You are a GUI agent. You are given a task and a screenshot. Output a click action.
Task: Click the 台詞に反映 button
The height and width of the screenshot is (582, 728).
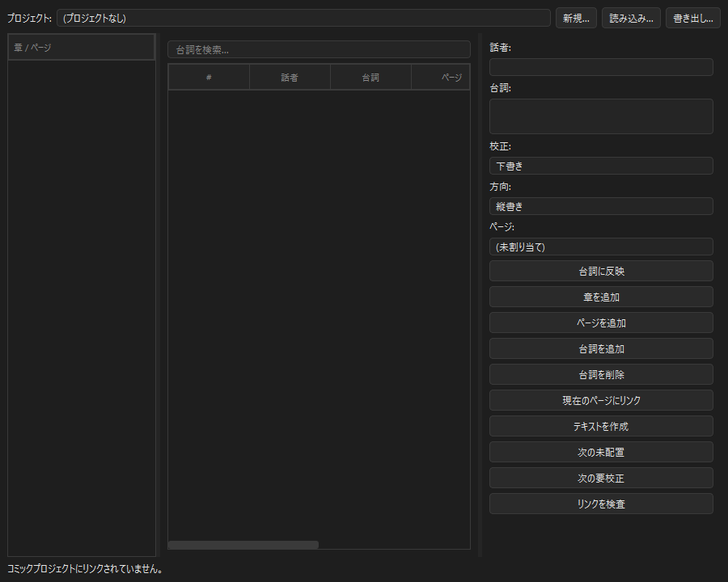(601, 271)
